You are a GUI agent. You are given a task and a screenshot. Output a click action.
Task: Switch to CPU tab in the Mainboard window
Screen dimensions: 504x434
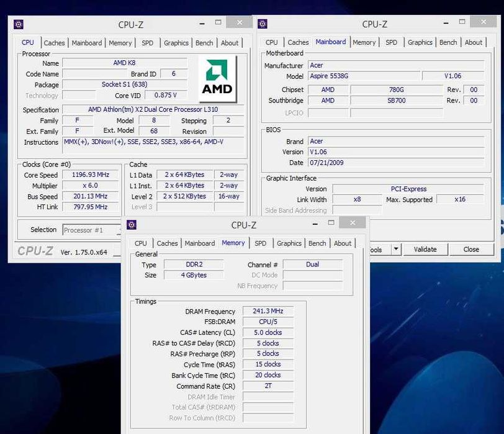(x=272, y=42)
